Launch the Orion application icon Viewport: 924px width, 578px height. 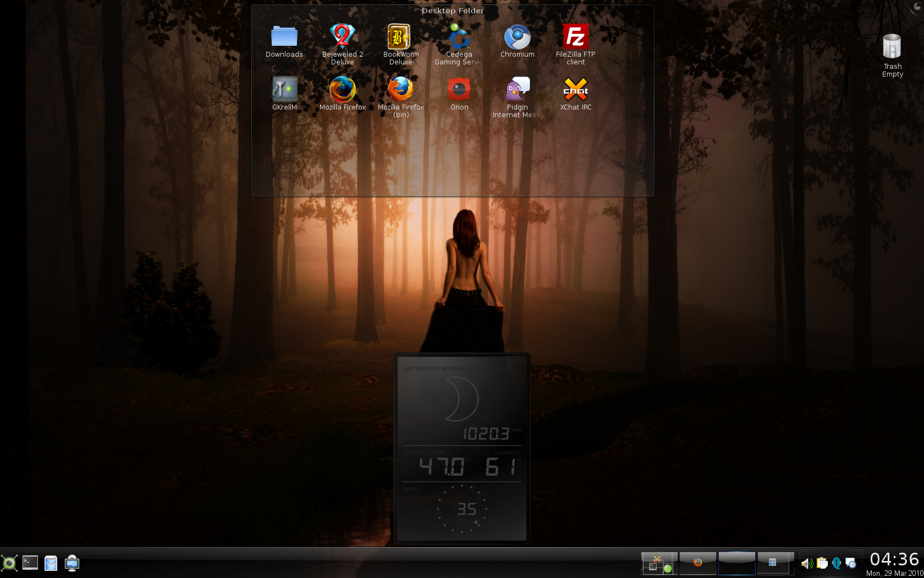click(x=459, y=89)
